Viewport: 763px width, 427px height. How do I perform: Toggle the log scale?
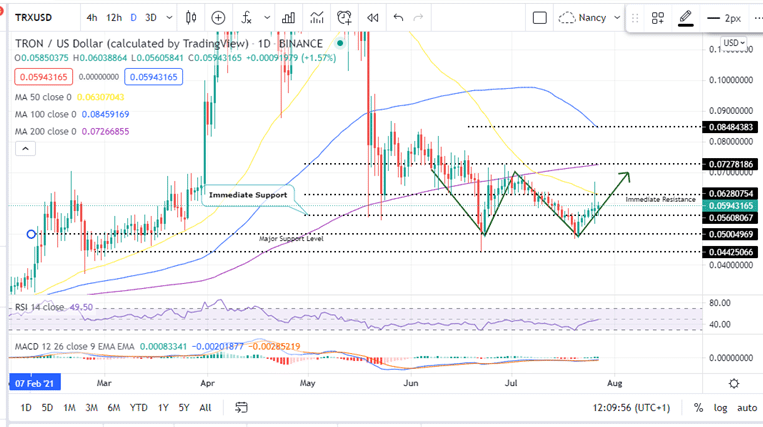click(x=721, y=408)
